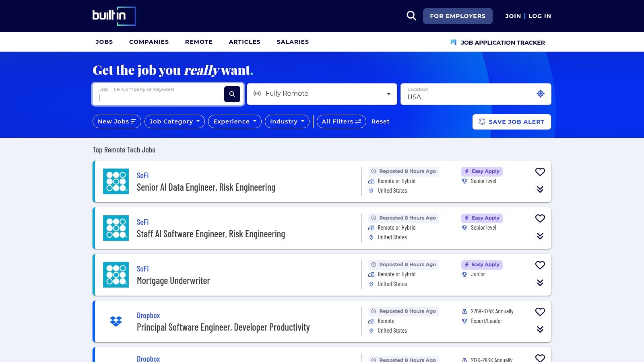
Task: Click the location crosshair icon in the USA field
Action: pos(540,94)
